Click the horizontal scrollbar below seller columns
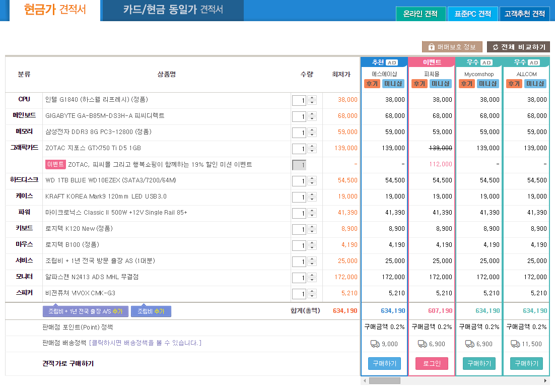The height and width of the screenshot is (392, 555). coord(384,381)
